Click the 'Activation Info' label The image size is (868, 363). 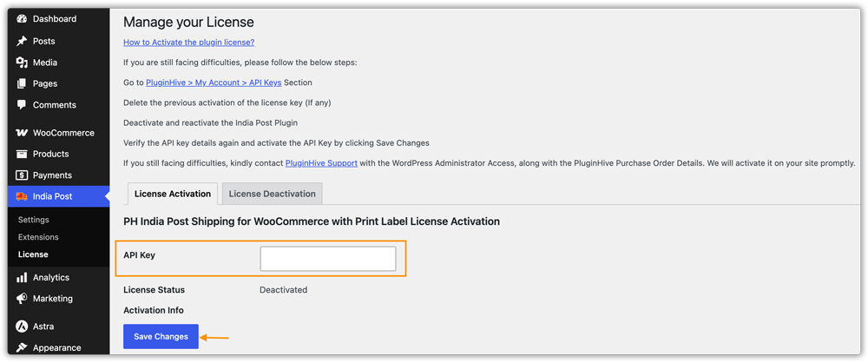click(x=154, y=310)
